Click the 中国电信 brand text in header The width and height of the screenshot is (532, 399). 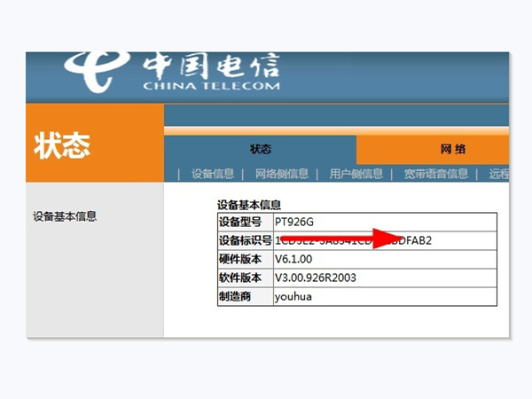(211, 65)
